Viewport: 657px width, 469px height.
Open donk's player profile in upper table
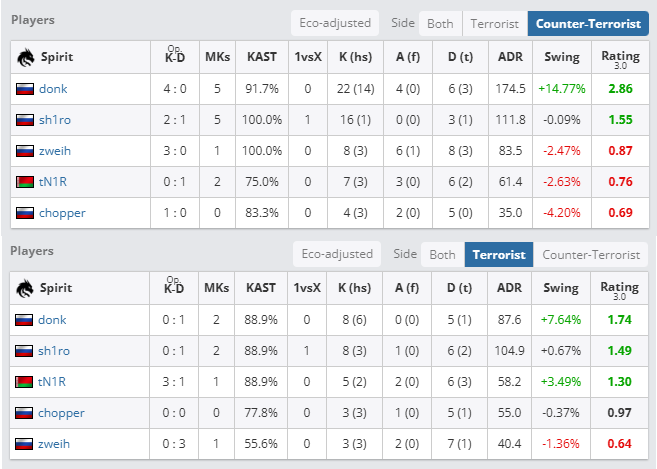53,89
